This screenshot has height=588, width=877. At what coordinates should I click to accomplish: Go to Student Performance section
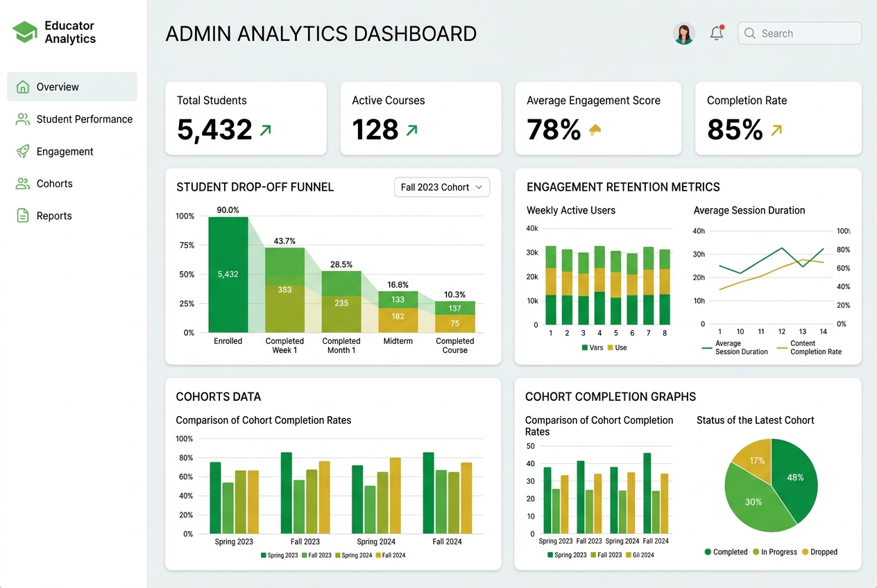pos(72,119)
